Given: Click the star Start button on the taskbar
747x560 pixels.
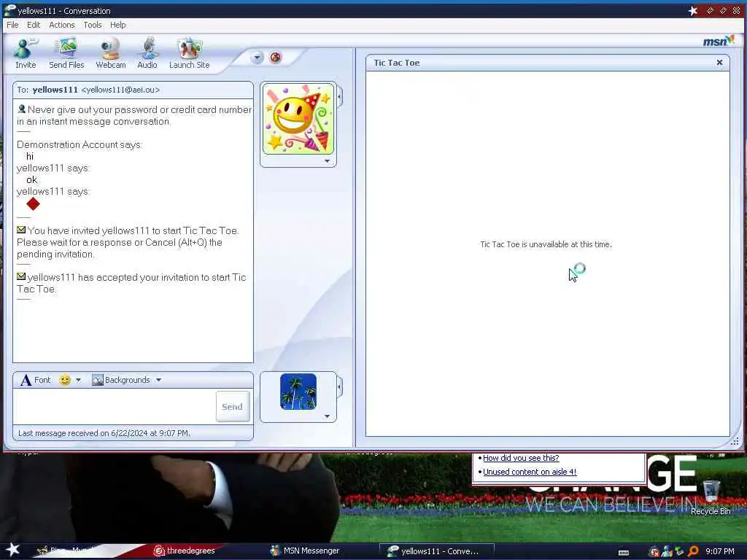Looking at the screenshot, I should pos(12,550).
